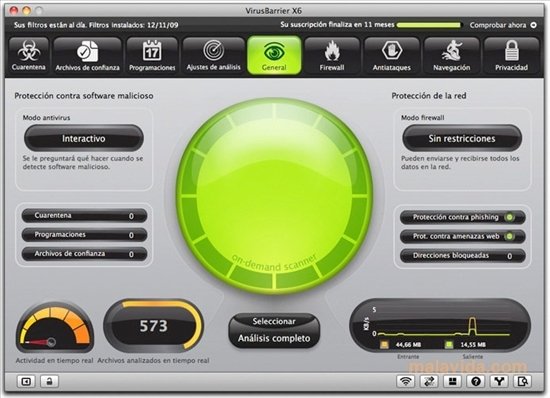Open the Archivos de confianza tab
The height and width of the screenshot is (398, 550).
coord(87,56)
